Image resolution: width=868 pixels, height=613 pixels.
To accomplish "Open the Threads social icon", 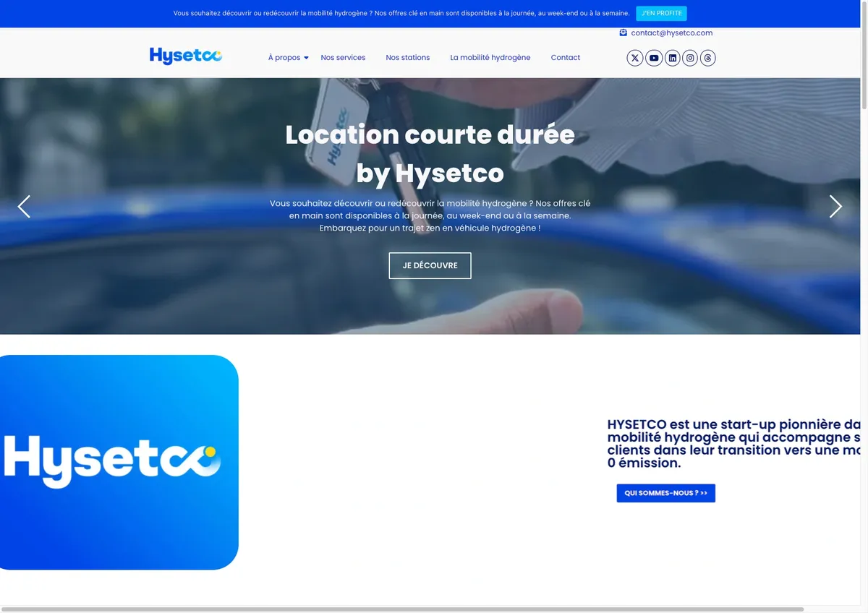I will click(x=708, y=58).
